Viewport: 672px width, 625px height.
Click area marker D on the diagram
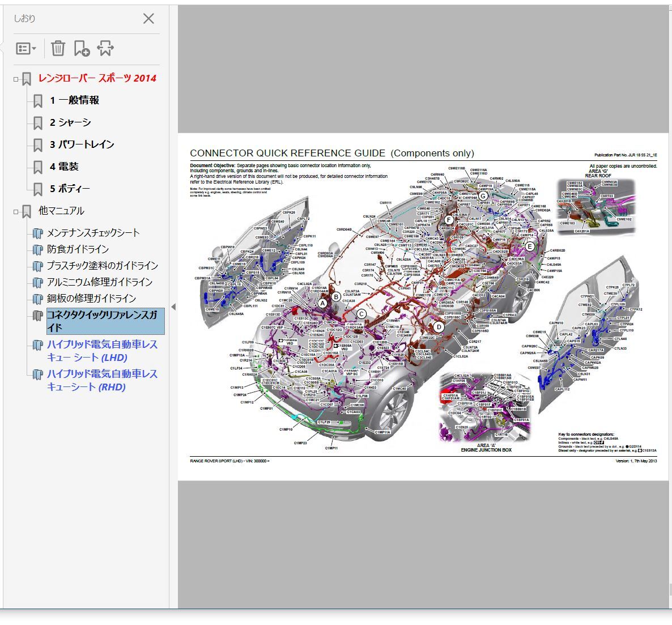[x=439, y=327]
